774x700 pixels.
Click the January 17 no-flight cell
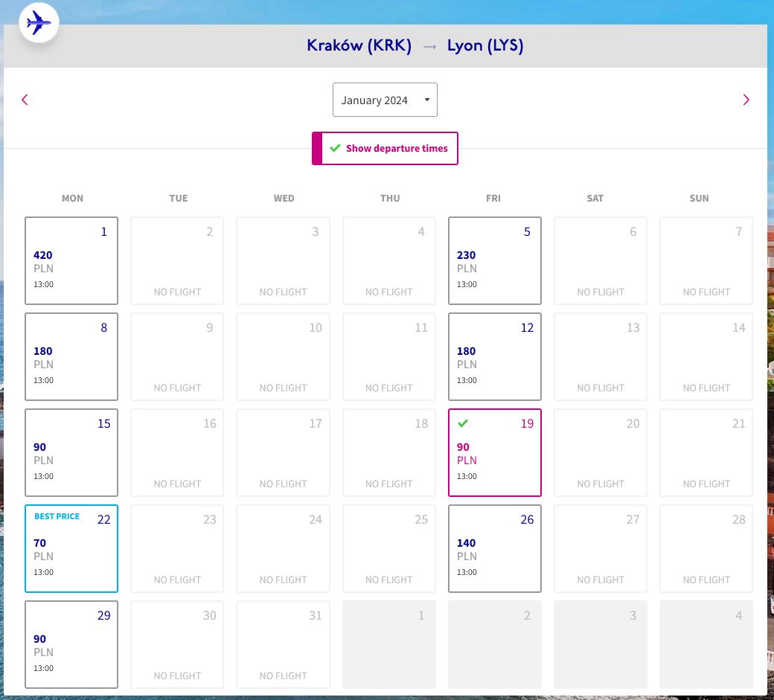tap(283, 452)
